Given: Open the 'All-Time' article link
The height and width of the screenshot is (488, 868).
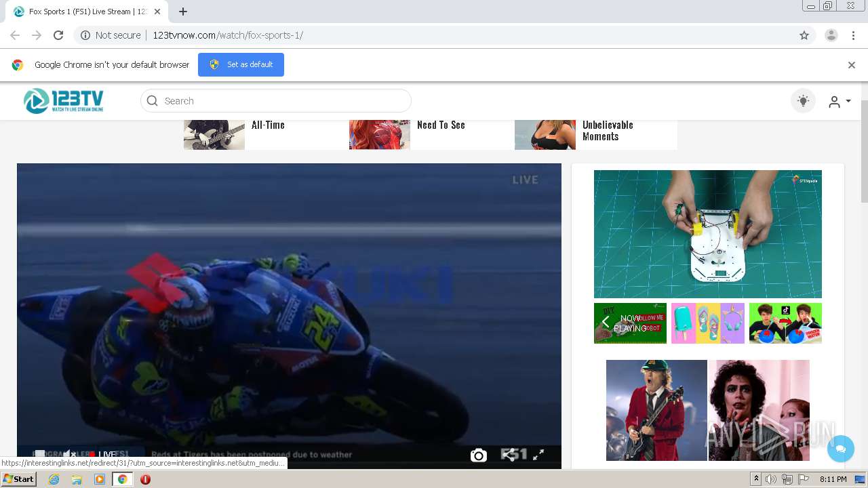Looking at the screenshot, I should 268,125.
